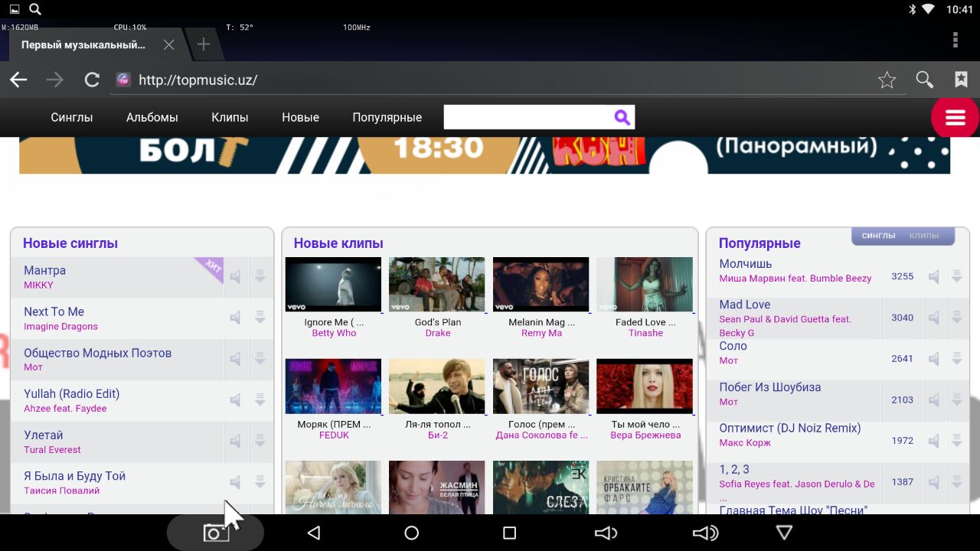
Task: Open Ты мой человек clip thumbnail
Action: (x=645, y=386)
